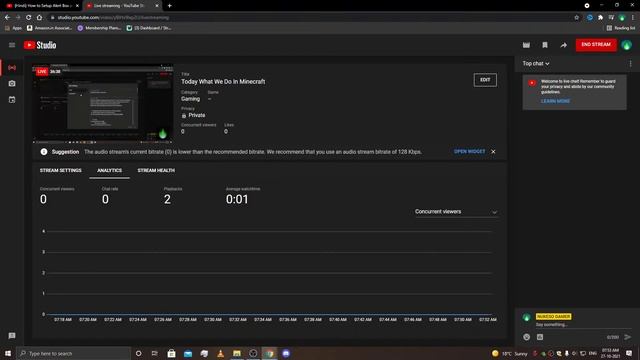Switch to the How to Setup Alert Box browser tab

tap(42, 6)
